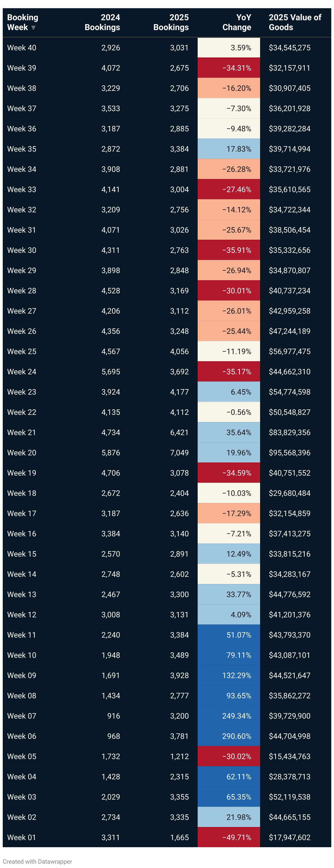Viewport: 334px width, 868px height.
Task: Click the red −49.71% cell
Action: coord(236,837)
